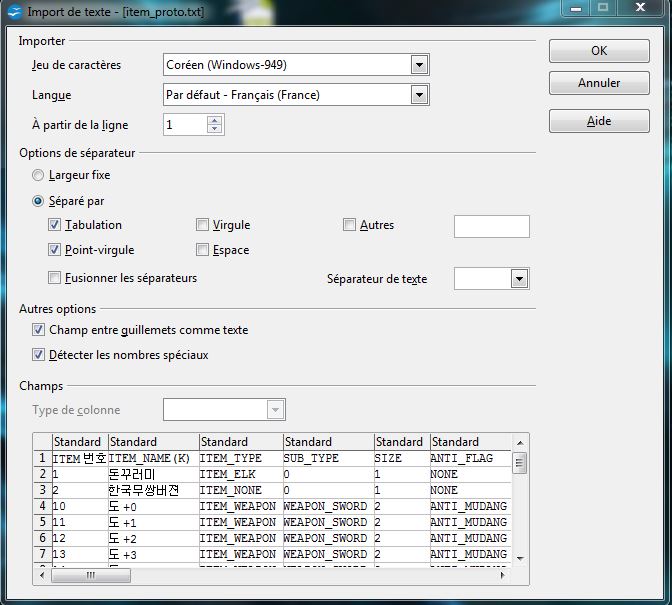
Task: Close the Import de texte dialog
Action: 640,7
